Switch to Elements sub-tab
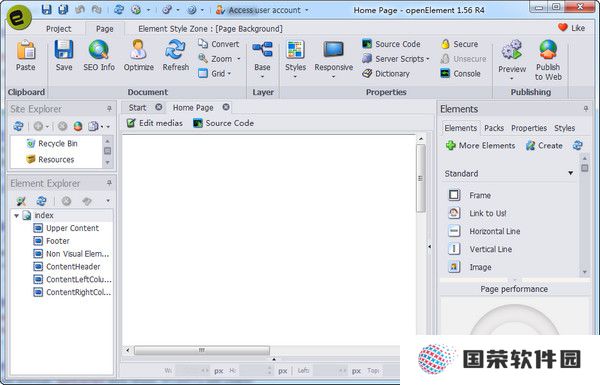Viewport: 600px width, 385px height. coord(460,128)
